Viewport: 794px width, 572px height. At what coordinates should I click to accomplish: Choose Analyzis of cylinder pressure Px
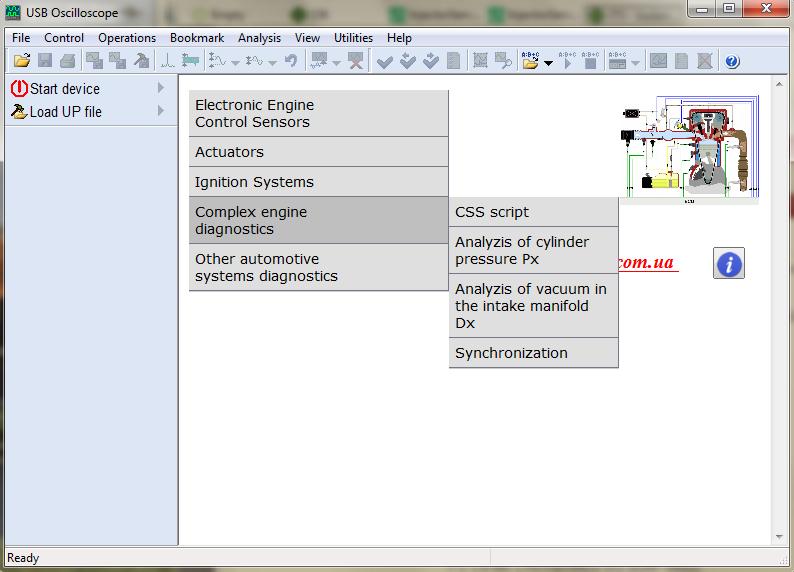tap(533, 250)
